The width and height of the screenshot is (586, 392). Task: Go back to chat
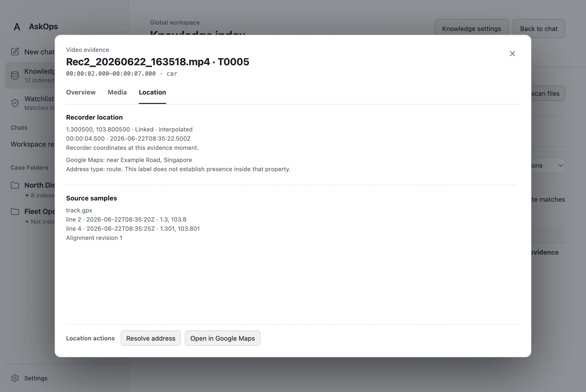(539, 29)
